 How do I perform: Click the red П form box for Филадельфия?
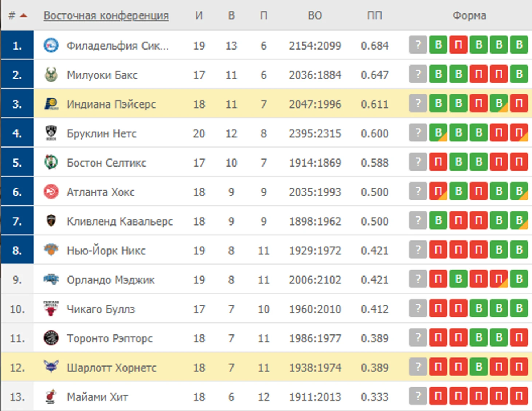tap(458, 45)
